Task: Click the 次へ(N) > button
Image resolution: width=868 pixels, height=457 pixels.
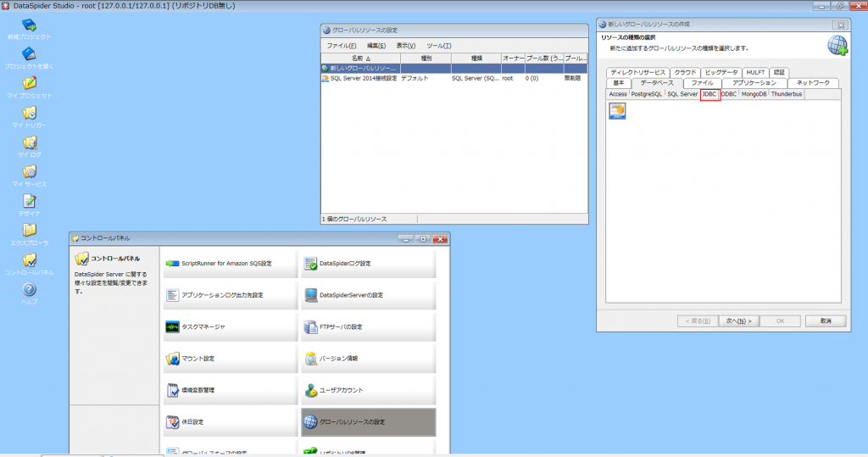Action: point(738,321)
